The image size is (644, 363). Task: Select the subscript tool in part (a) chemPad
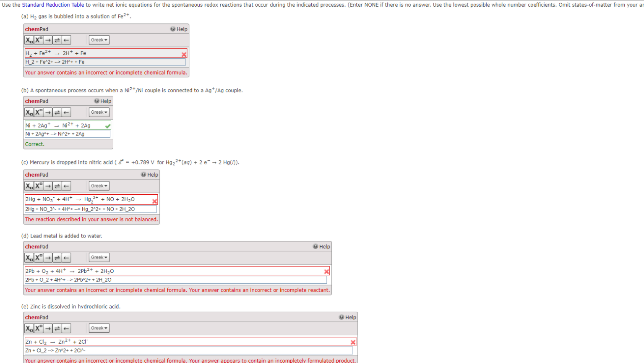(x=29, y=39)
